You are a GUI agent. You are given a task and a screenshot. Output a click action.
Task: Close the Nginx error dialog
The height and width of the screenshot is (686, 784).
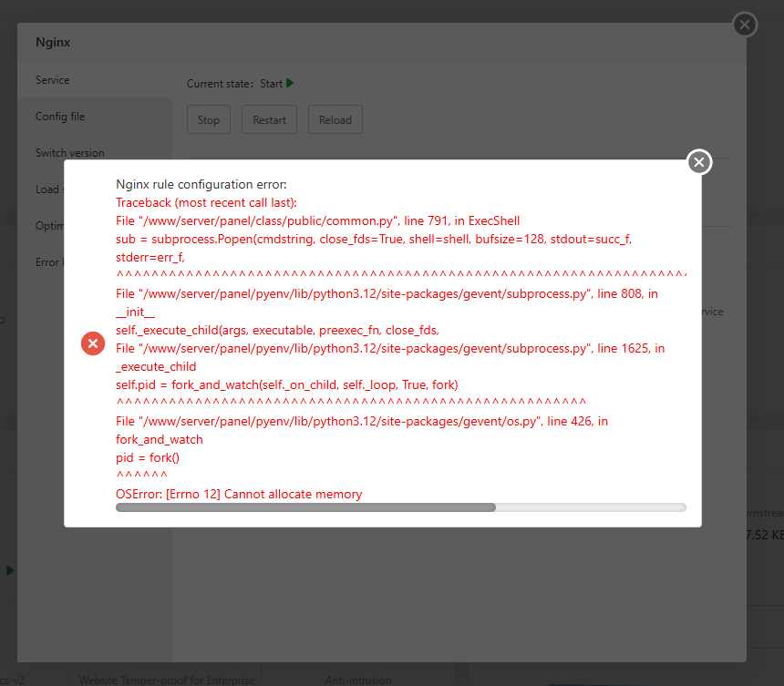(699, 162)
